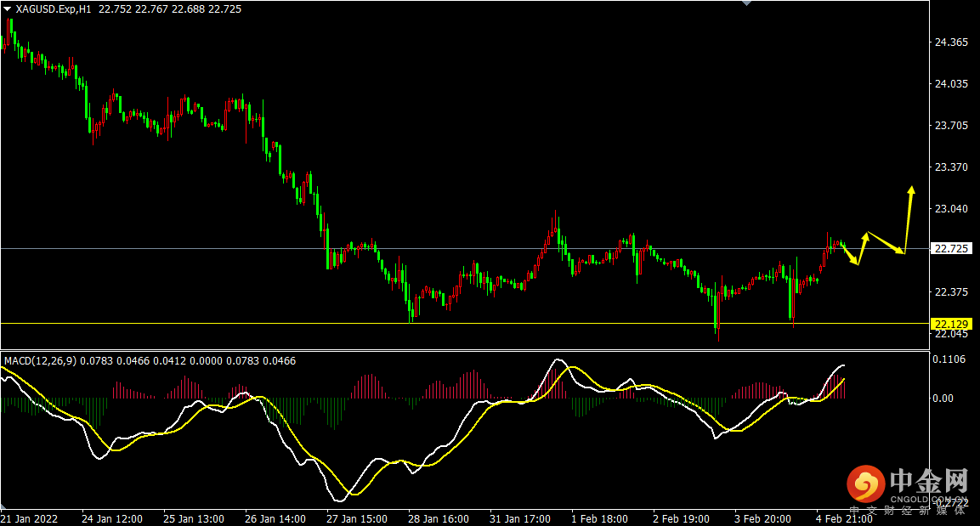Click time axis label 26 Jan 14:00
Screen dimensions: 980x526
(x=275, y=519)
